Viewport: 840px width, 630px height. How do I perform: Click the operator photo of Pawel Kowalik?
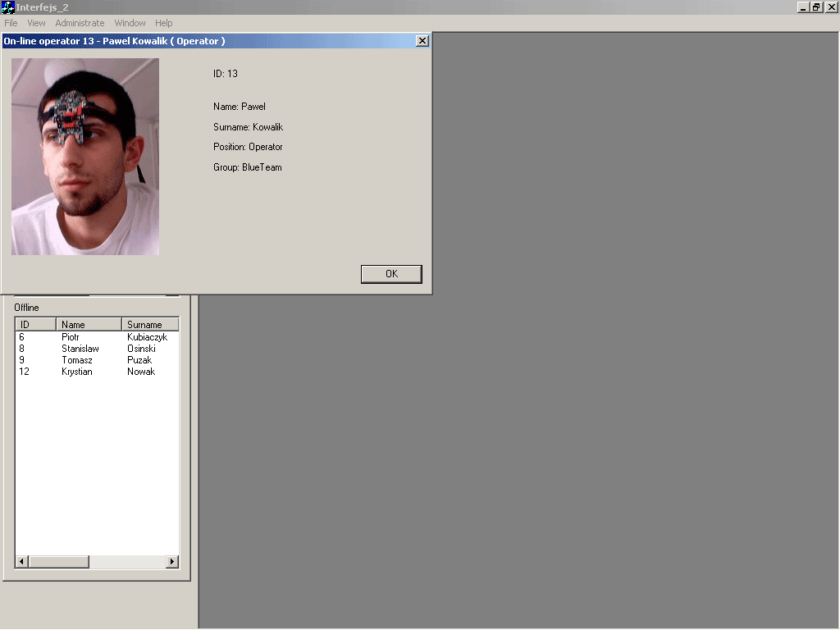[x=85, y=157]
